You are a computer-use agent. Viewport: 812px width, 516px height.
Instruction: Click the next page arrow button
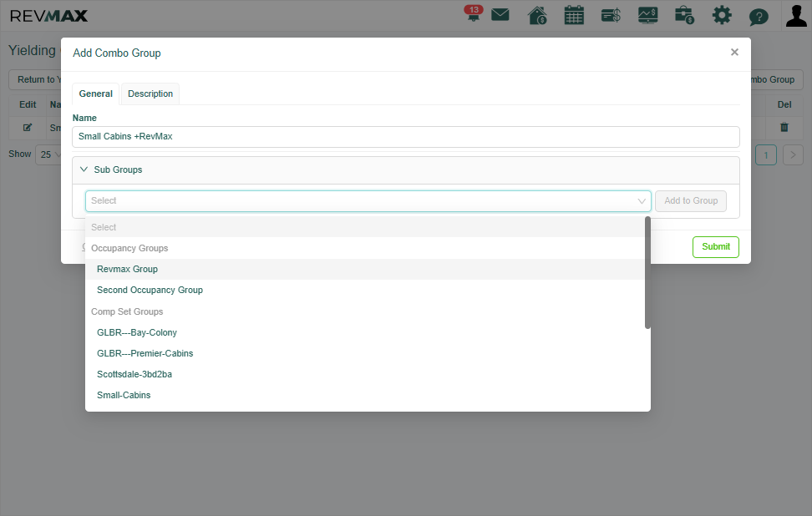(x=792, y=154)
